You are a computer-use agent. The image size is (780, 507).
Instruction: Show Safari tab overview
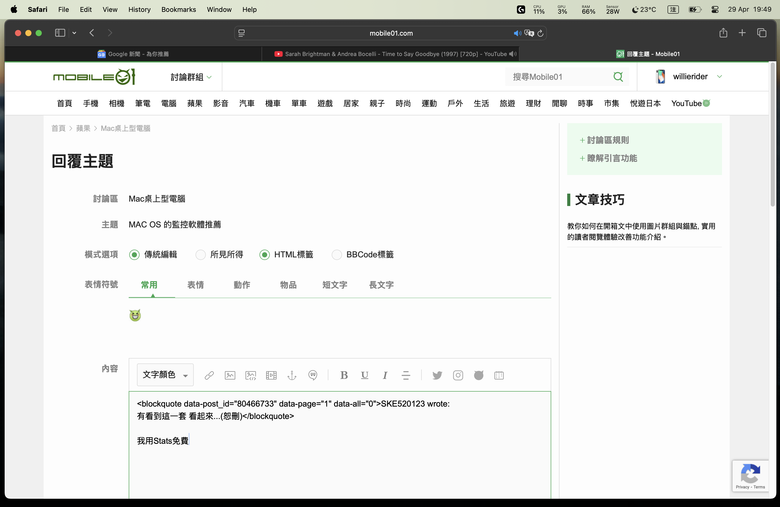pyautogui.click(x=762, y=33)
